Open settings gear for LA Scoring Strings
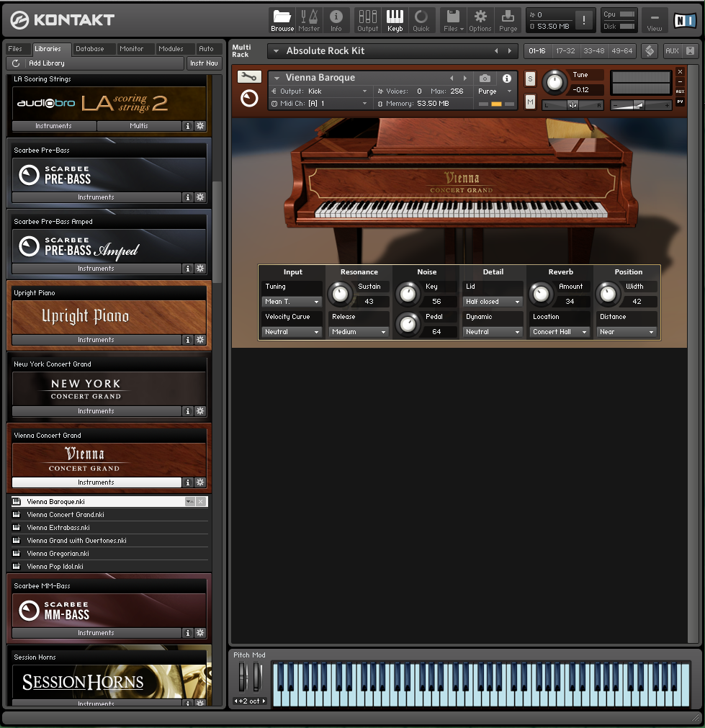This screenshot has width=705, height=728. 200,126
